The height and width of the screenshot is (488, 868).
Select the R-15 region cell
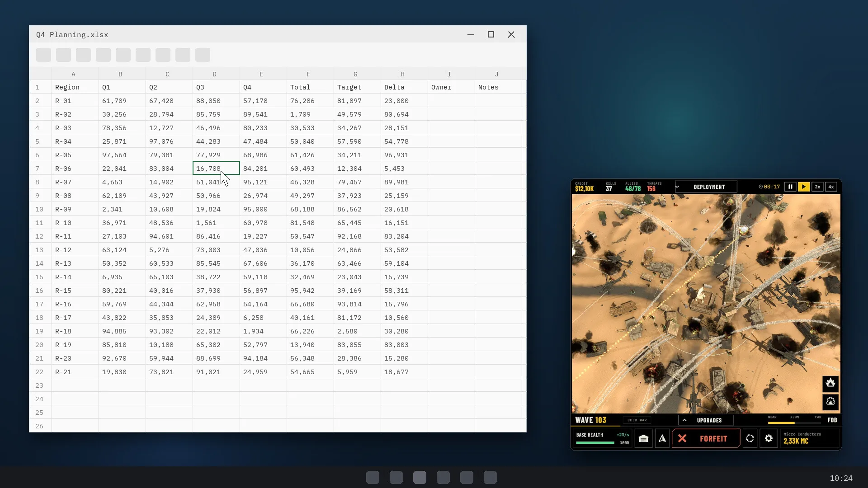tap(75, 291)
